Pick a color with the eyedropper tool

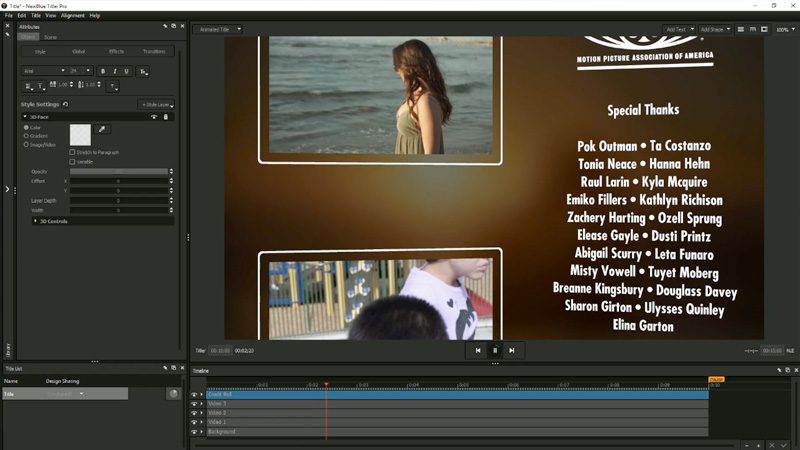tap(102, 129)
